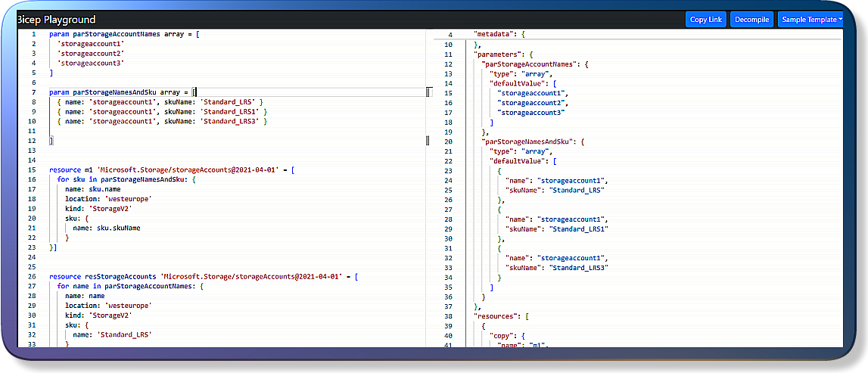Click the param parStorageNamesAndSku array line
The height and width of the screenshot is (373, 868).
click(x=123, y=92)
